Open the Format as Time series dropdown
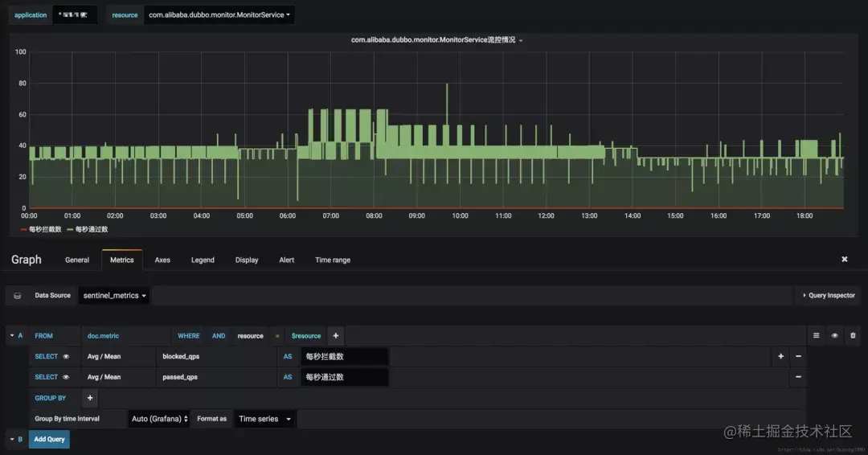The width and height of the screenshot is (868, 455). click(265, 419)
